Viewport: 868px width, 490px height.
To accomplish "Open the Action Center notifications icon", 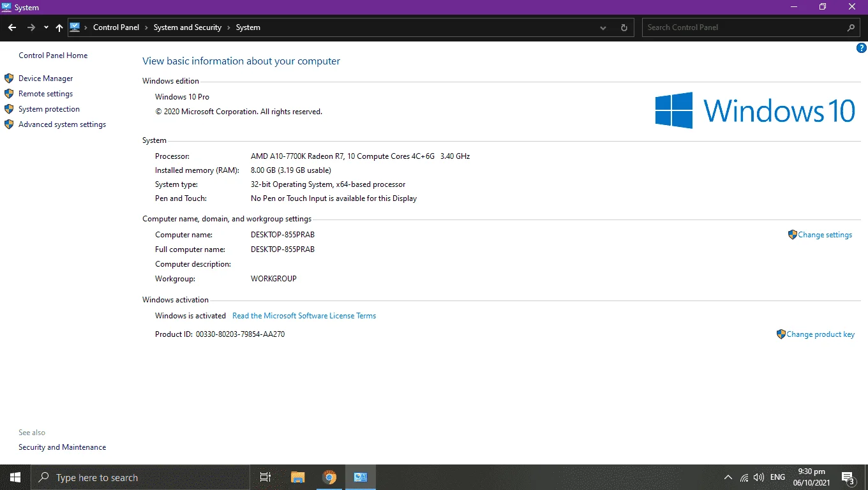I will 848,477.
